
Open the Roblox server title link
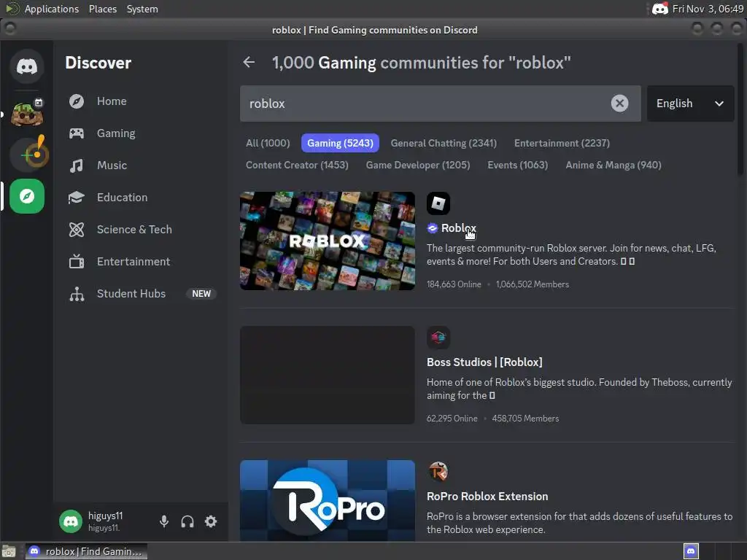click(x=458, y=228)
